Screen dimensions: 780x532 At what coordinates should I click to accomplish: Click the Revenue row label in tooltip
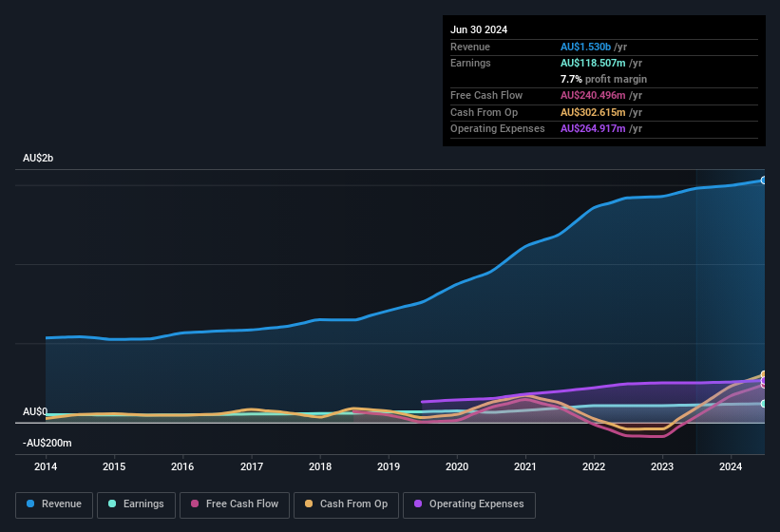tap(470, 47)
